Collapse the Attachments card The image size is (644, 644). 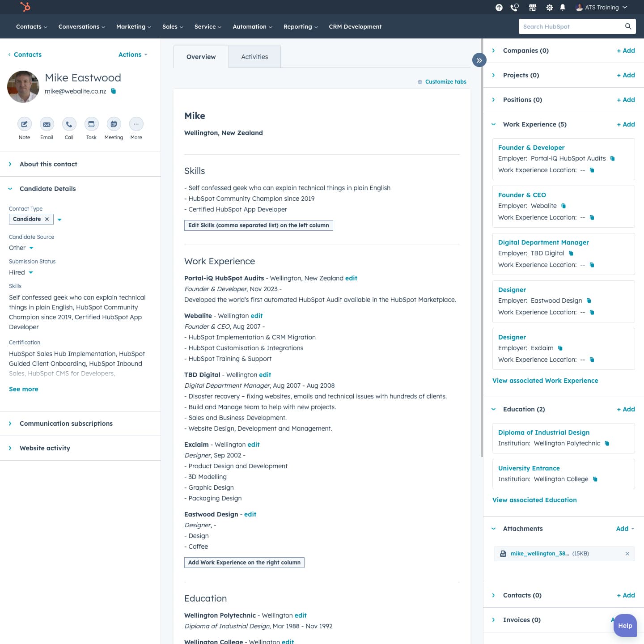pos(494,529)
